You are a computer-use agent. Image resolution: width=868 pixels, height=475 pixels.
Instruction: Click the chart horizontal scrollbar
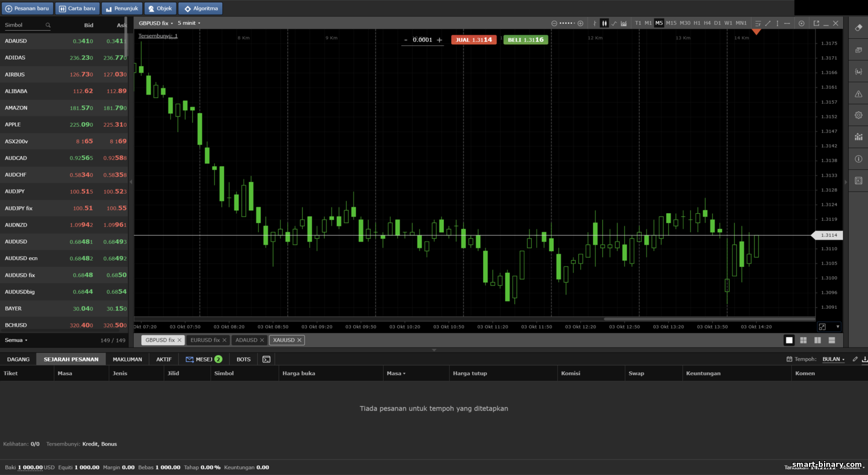click(x=709, y=319)
